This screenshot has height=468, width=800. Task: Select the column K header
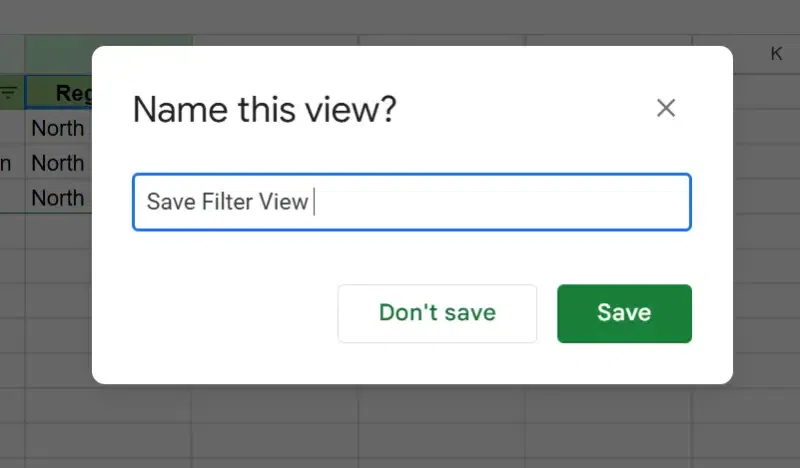775,54
